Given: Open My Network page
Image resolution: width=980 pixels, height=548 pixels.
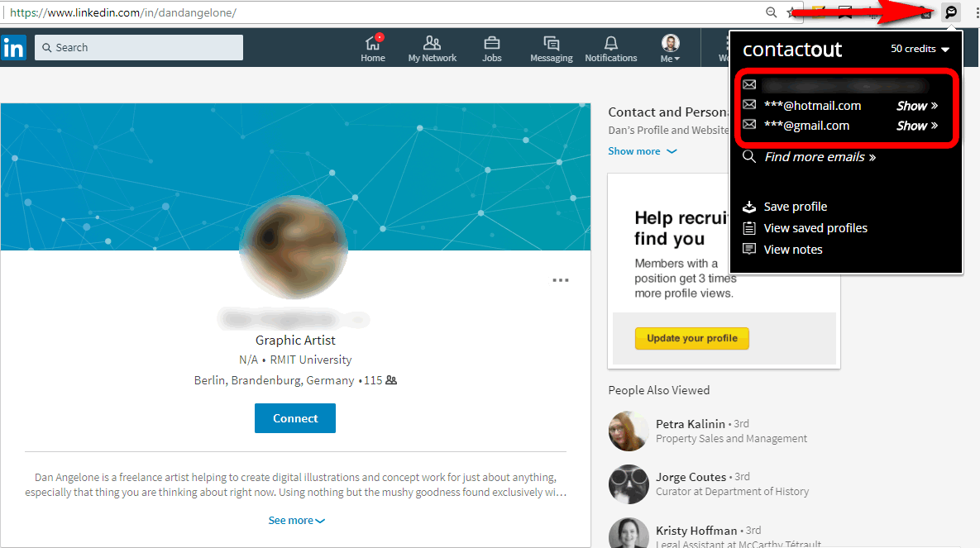Looking at the screenshot, I should (432, 48).
